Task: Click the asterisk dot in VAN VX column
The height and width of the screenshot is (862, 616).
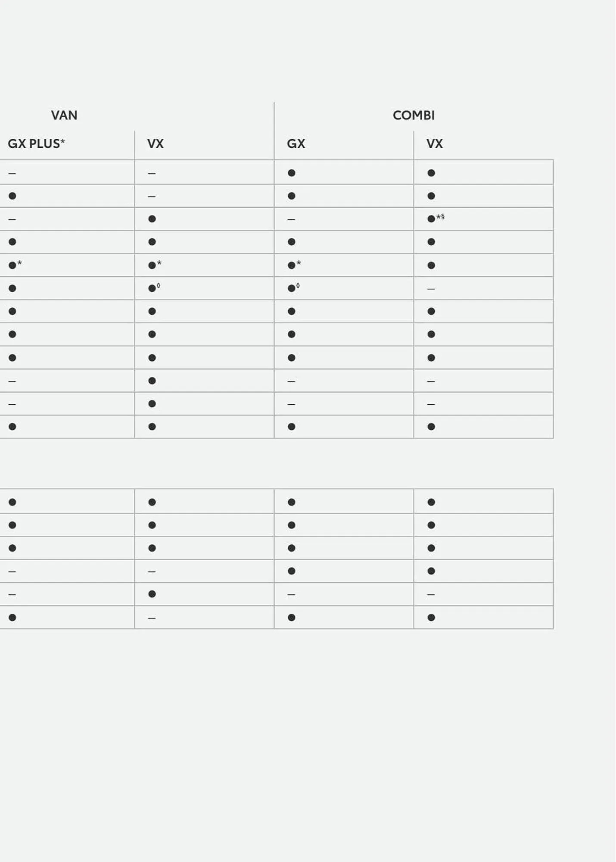Action: 152,265
